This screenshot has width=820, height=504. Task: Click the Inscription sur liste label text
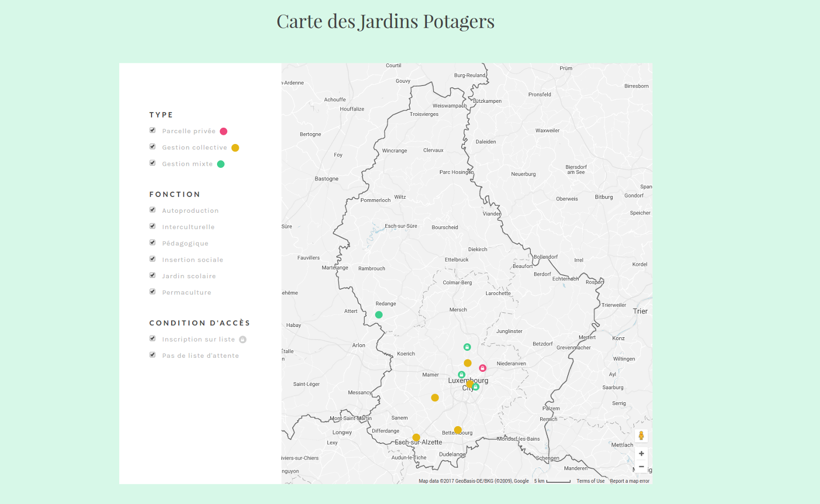pyautogui.click(x=199, y=339)
